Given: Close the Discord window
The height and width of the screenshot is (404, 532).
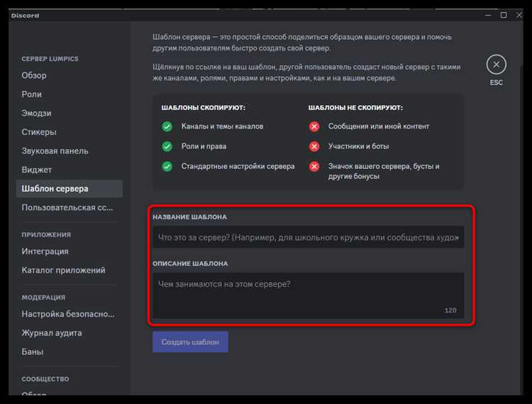Looking at the screenshot, I should click(519, 16).
